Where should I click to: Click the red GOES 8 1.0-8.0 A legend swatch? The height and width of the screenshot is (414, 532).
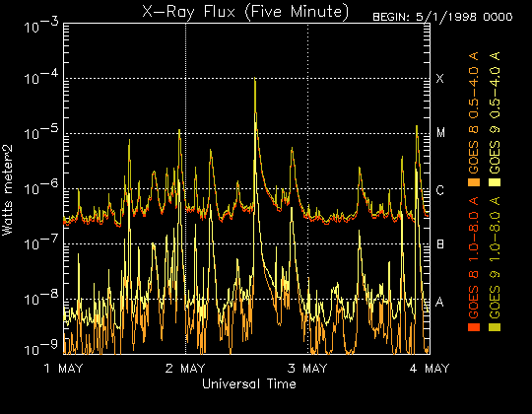click(x=474, y=327)
